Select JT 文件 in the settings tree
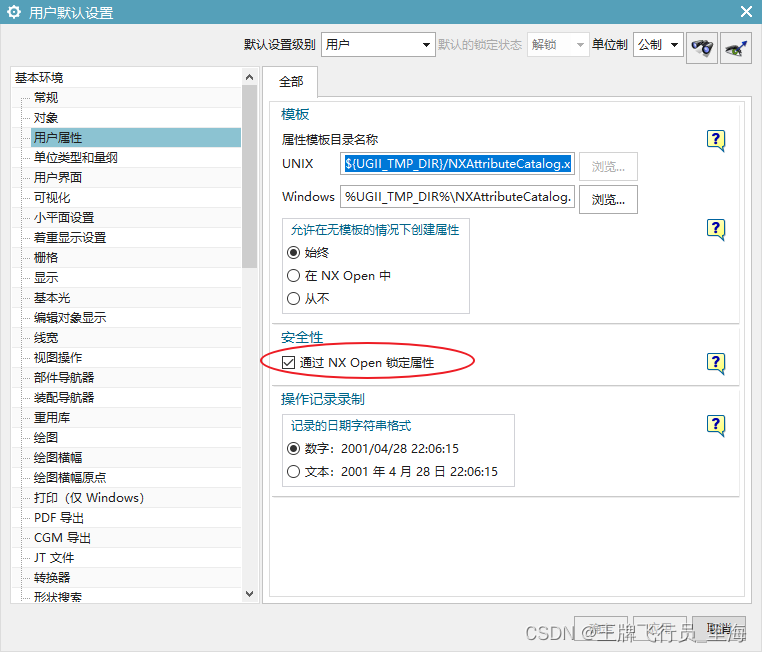This screenshot has height=652, width=762. coord(54,558)
